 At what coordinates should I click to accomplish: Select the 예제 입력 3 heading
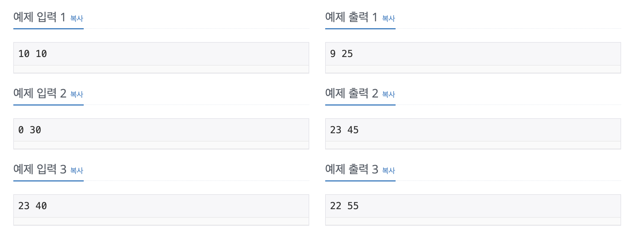pos(40,169)
